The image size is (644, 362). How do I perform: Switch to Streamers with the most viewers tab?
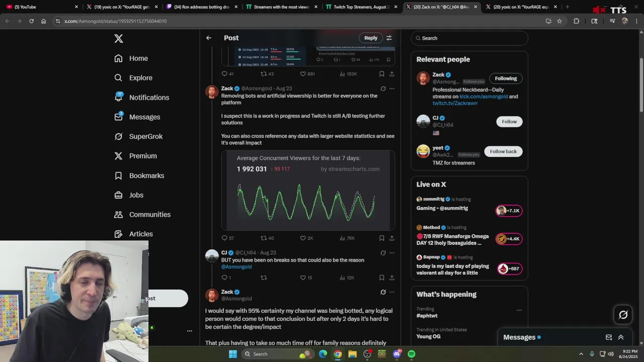(x=283, y=7)
